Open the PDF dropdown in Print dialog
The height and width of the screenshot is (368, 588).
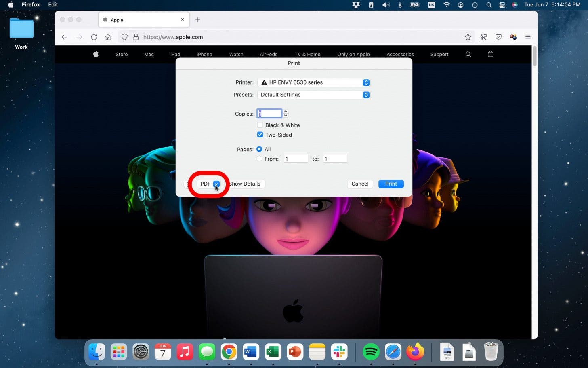click(210, 184)
